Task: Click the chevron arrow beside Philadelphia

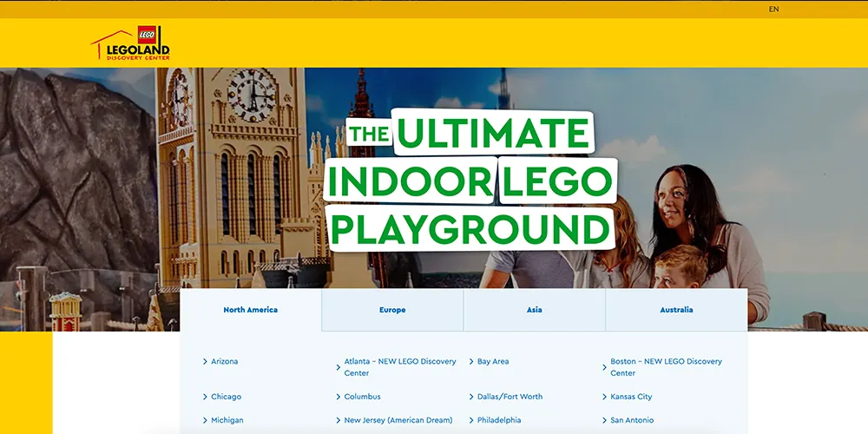Action: click(471, 420)
